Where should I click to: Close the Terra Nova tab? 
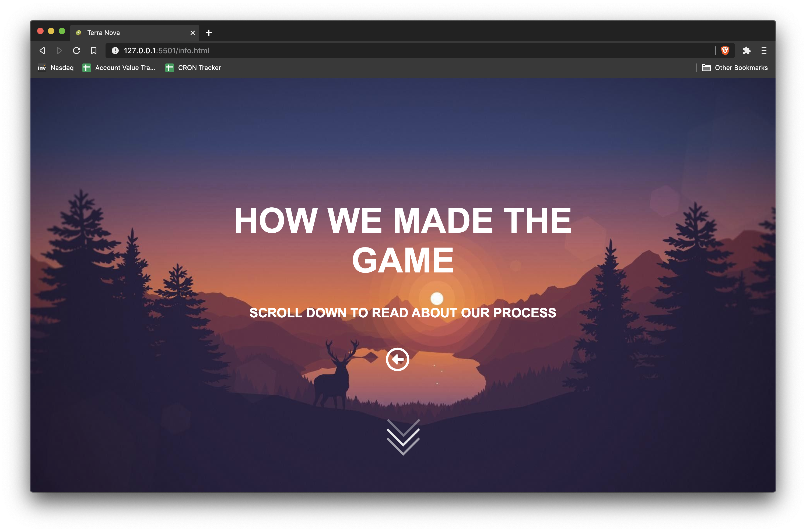coord(192,33)
